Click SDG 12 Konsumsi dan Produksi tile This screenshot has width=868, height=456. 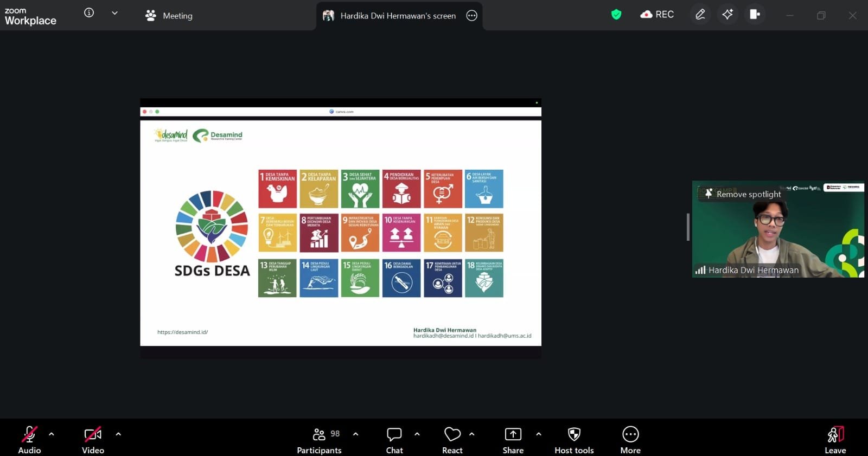pyautogui.click(x=484, y=233)
